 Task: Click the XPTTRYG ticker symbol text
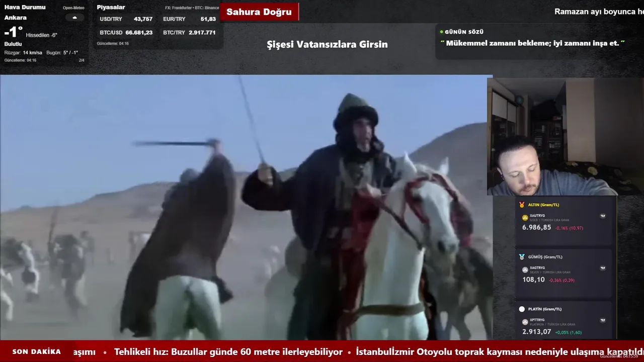tap(537, 320)
